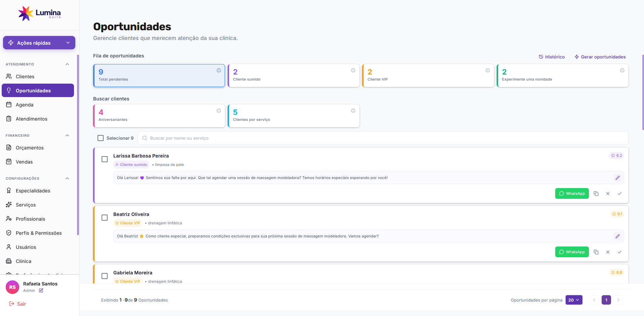
Task: Copy Beatriz Oliveira's message text
Action: click(596, 252)
